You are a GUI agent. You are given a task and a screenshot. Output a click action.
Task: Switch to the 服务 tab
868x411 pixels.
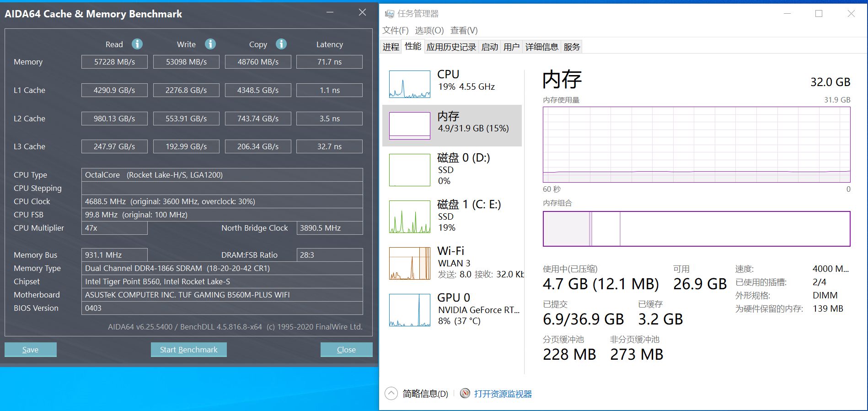pyautogui.click(x=572, y=47)
